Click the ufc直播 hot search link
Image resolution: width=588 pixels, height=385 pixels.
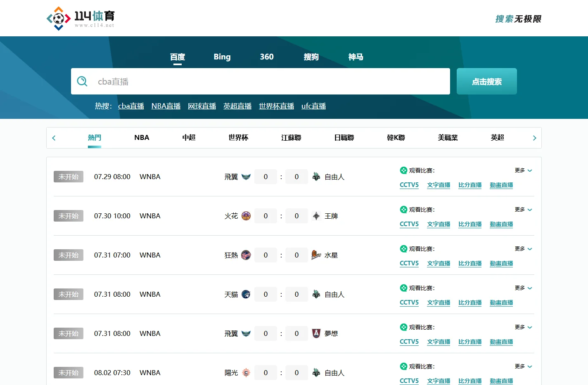point(313,106)
